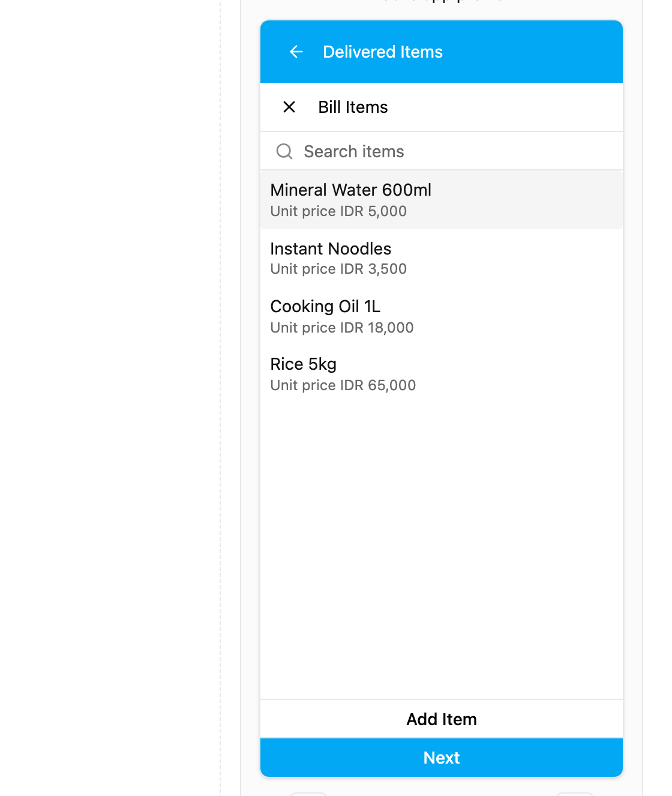Close the Bill Items panel
Image resolution: width=672 pixels, height=796 pixels.
point(289,107)
